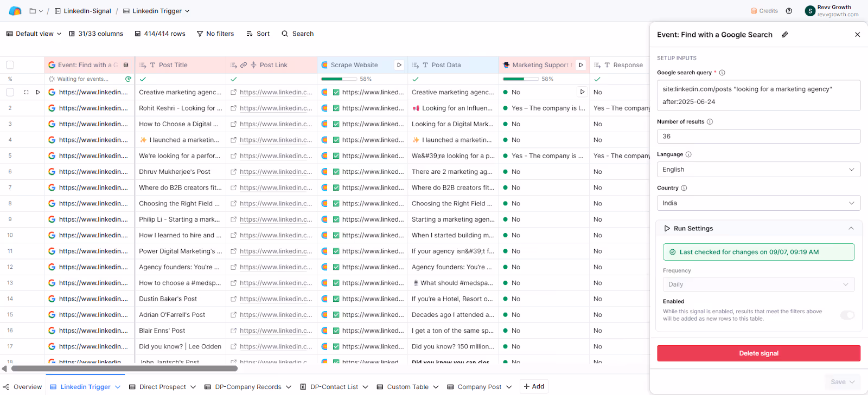This screenshot has width=868, height=395.
Task: Switch to Direct Prospect tab
Action: (x=162, y=387)
